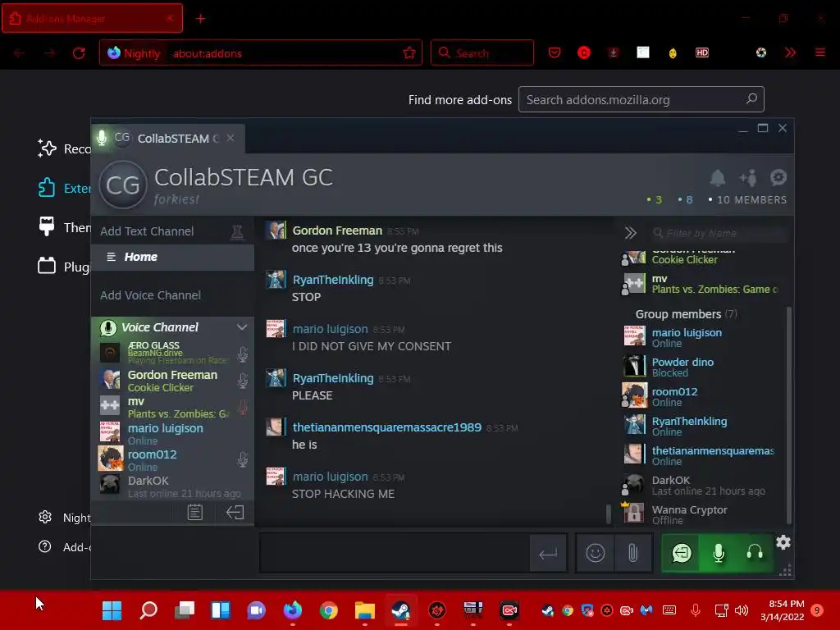Click the chat message input box
The width and height of the screenshot is (840, 630).
click(x=395, y=554)
